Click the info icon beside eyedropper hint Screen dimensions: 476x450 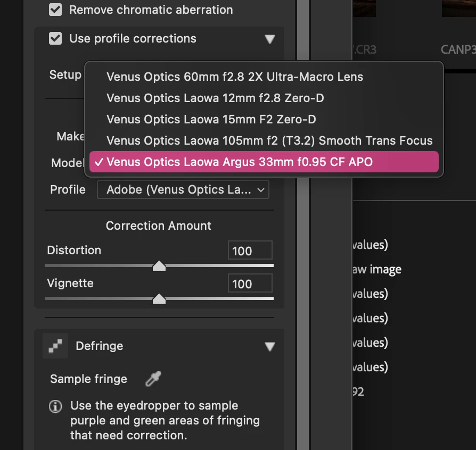(55, 406)
